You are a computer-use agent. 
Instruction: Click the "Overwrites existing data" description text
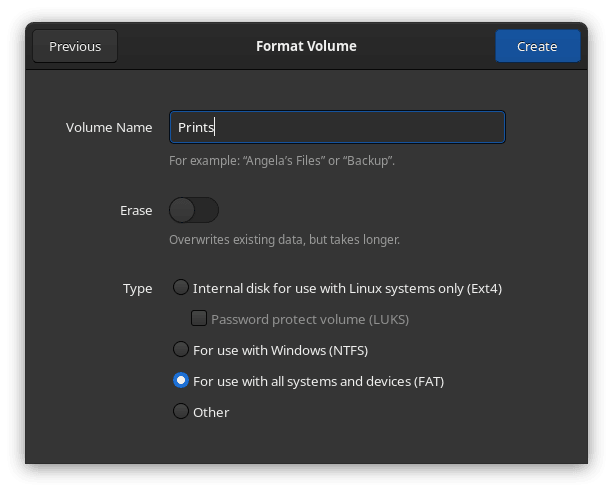tap(284, 240)
